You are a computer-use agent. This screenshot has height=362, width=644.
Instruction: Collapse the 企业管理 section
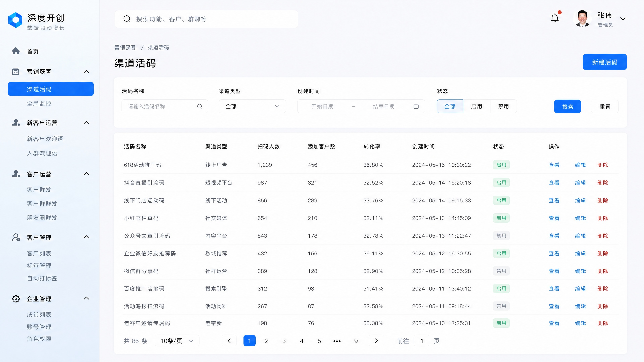(86, 298)
